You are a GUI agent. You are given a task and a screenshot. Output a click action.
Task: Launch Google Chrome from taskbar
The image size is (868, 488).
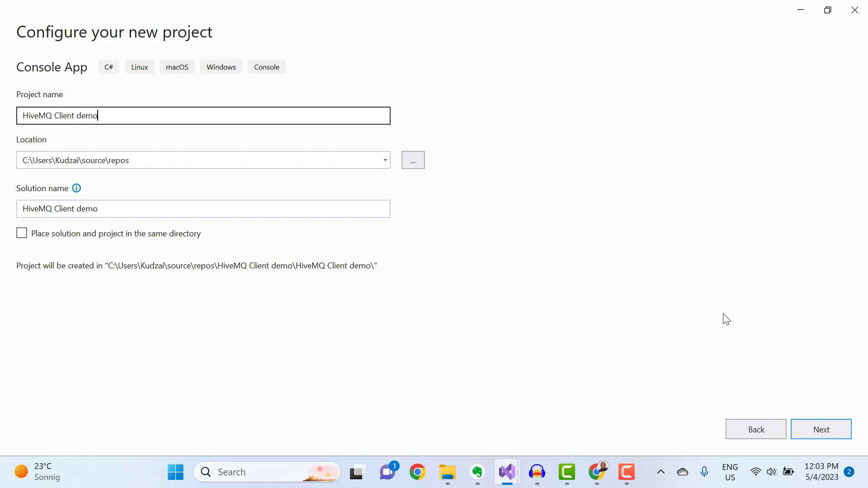417,472
